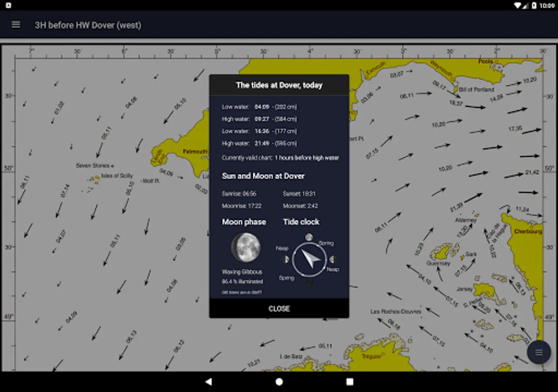Tap the Sunrise 06:56 value

239,194
